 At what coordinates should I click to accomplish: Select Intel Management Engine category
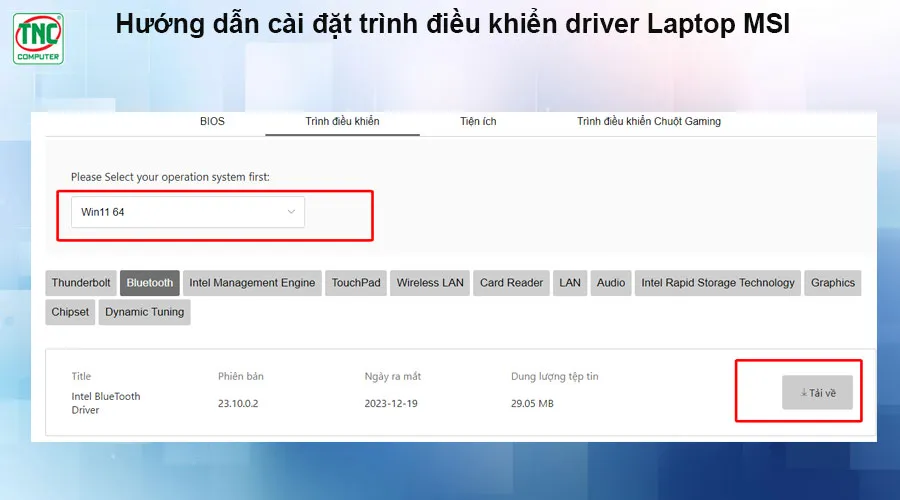click(252, 283)
